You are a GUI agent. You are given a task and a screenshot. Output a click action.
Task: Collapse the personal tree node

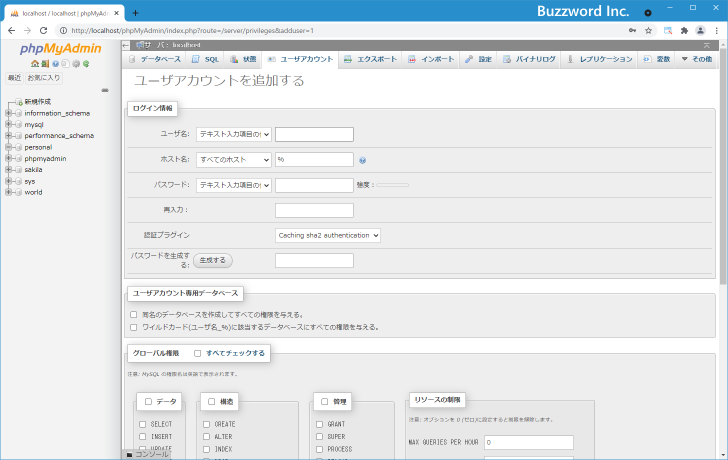(8, 147)
